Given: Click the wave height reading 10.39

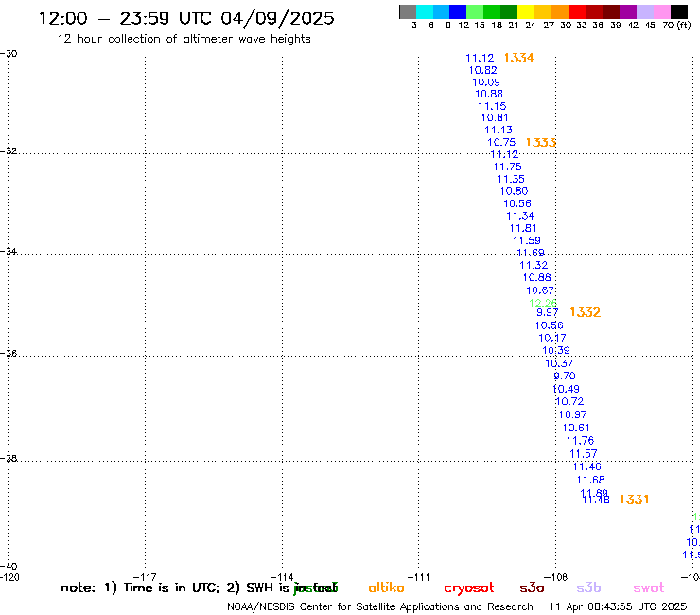Looking at the screenshot, I should click(556, 351).
